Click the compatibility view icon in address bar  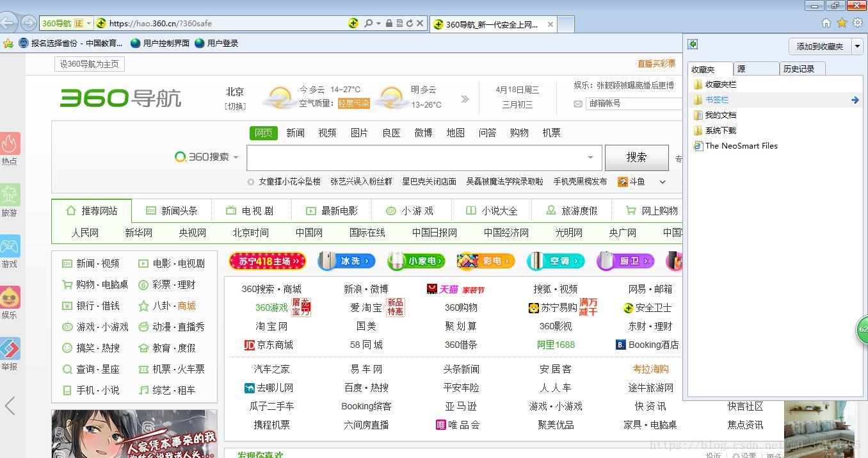coord(399,23)
